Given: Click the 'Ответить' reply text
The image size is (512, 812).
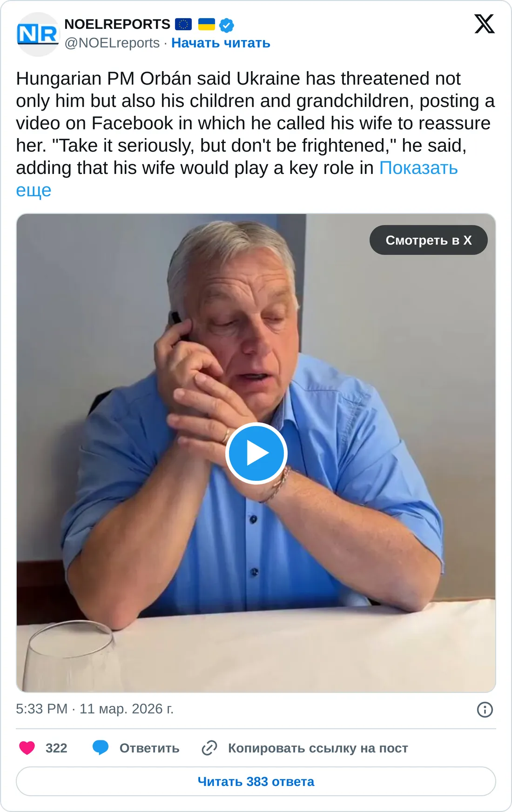Looking at the screenshot, I should coord(149,748).
